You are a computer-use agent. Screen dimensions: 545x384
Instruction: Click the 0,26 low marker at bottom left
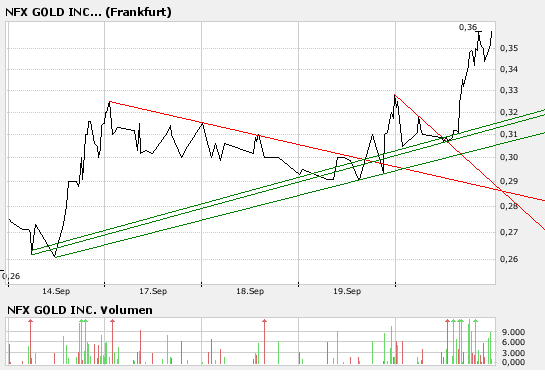coord(11,276)
